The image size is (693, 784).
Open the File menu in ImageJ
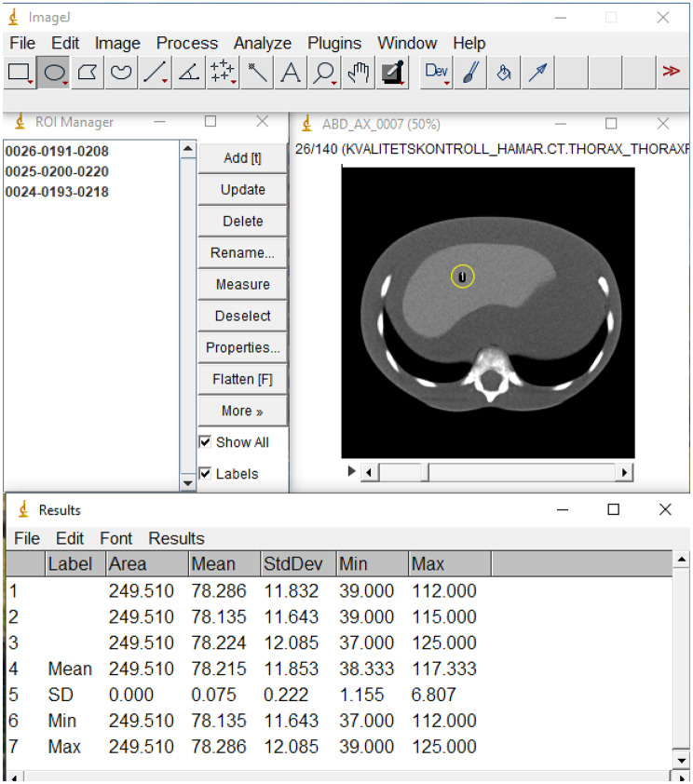(x=22, y=43)
